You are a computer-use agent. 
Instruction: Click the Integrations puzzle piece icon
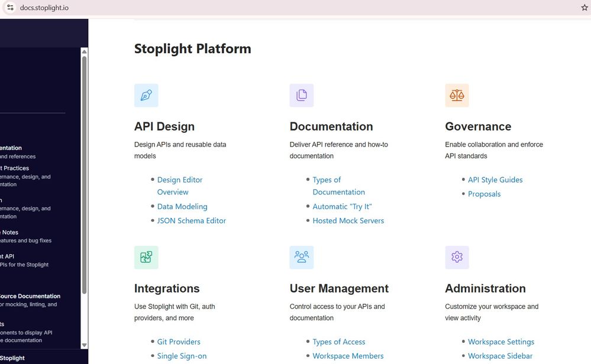pos(146,257)
